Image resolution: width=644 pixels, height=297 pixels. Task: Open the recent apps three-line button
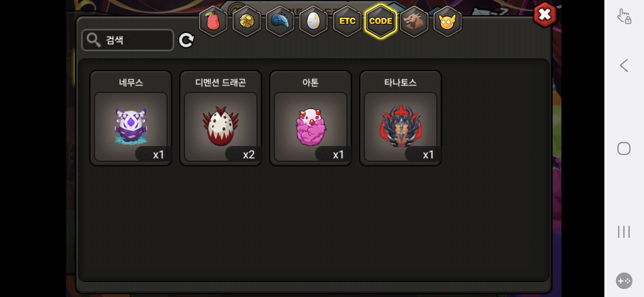click(x=624, y=232)
